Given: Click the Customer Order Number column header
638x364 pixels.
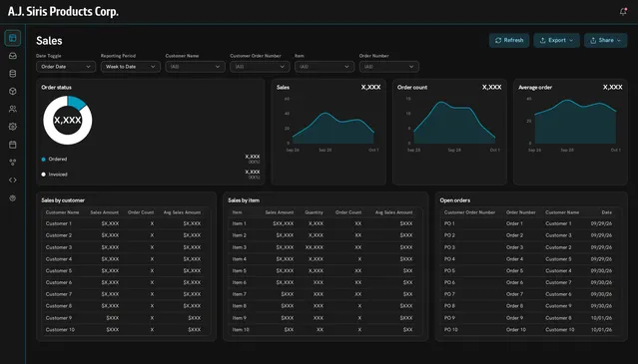Looking at the screenshot, I should point(469,212).
